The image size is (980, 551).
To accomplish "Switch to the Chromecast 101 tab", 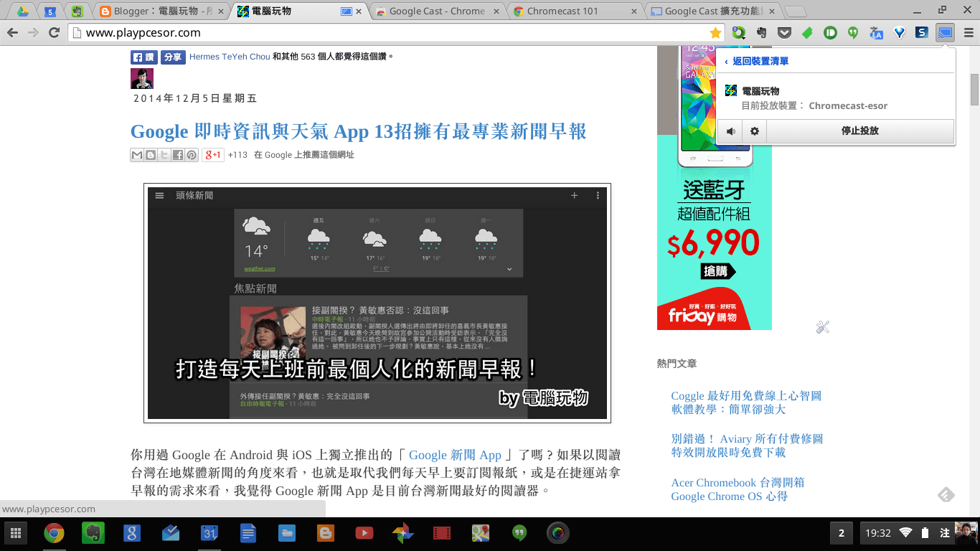I will pos(575,11).
